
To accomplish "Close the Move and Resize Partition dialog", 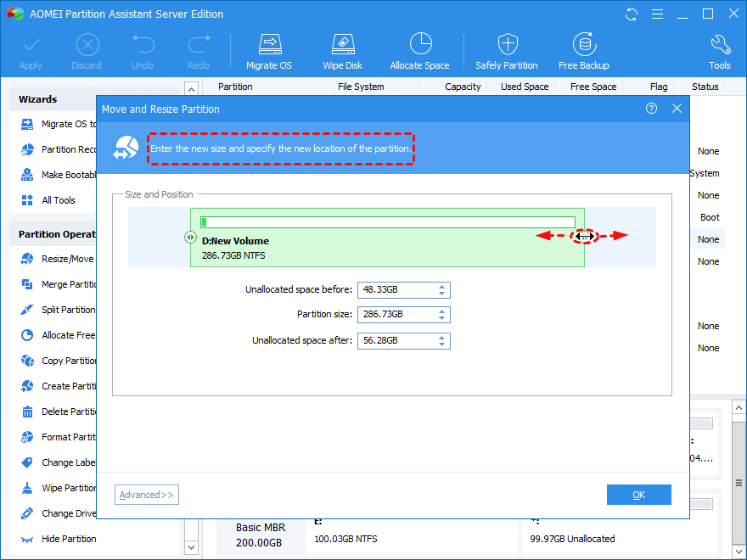I will pyautogui.click(x=677, y=109).
